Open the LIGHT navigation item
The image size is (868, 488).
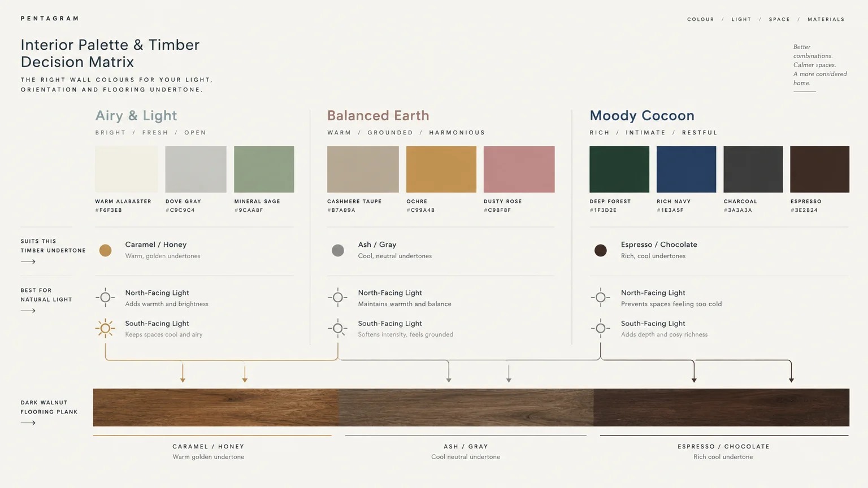(741, 19)
